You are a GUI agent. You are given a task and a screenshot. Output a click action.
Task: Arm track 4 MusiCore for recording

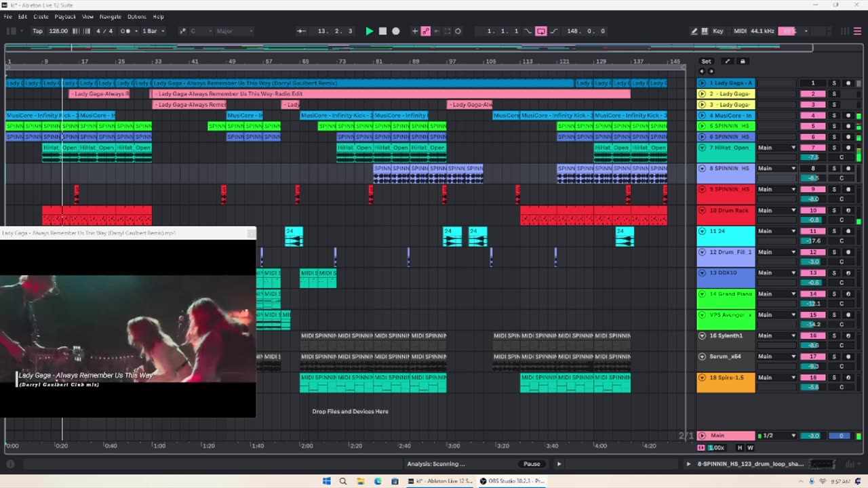point(848,116)
